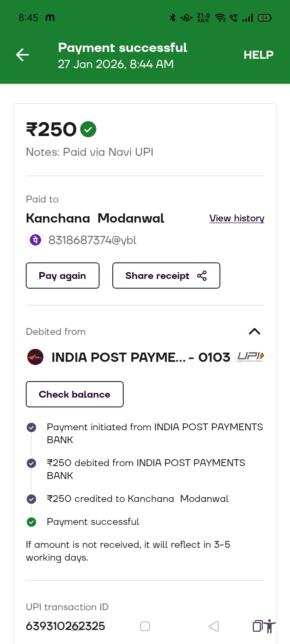This screenshot has width=290, height=644.
Task: Open View history link
Action: click(x=236, y=218)
